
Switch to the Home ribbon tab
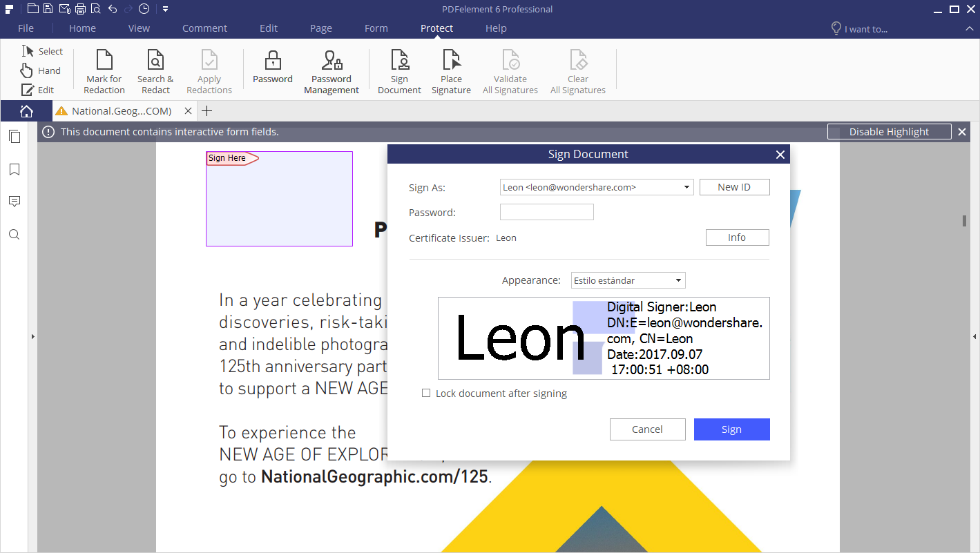[x=82, y=28]
